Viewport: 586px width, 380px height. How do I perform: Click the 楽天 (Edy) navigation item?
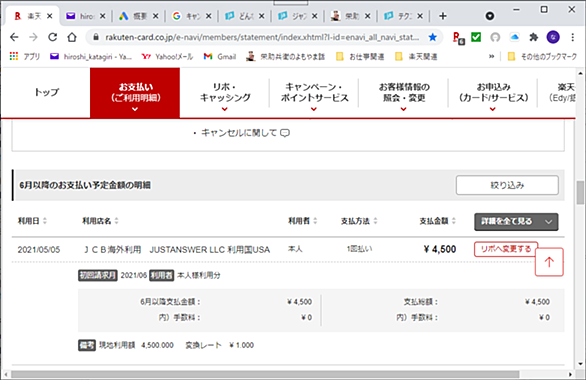pos(562,92)
